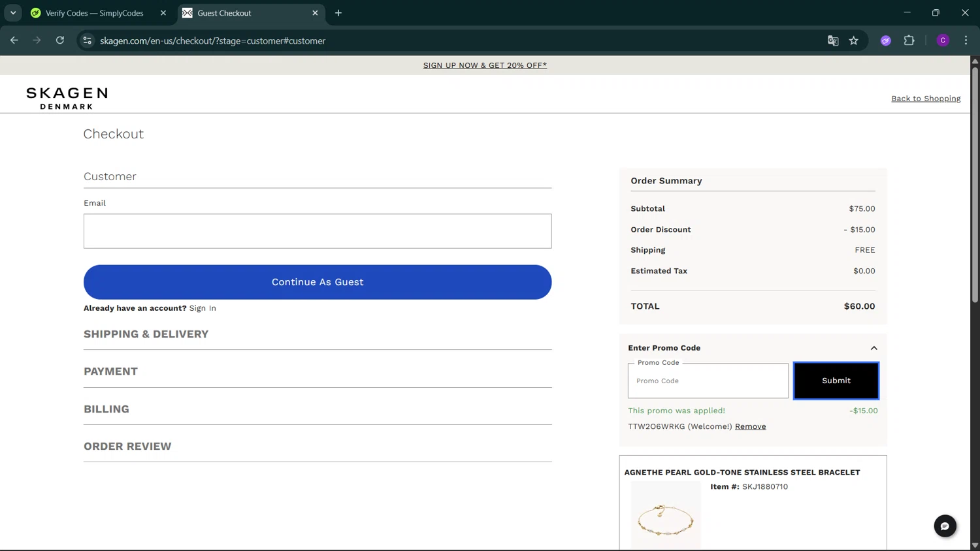Close the Guest Checkout tab
Viewport: 980px width, 551px height.
click(x=315, y=13)
